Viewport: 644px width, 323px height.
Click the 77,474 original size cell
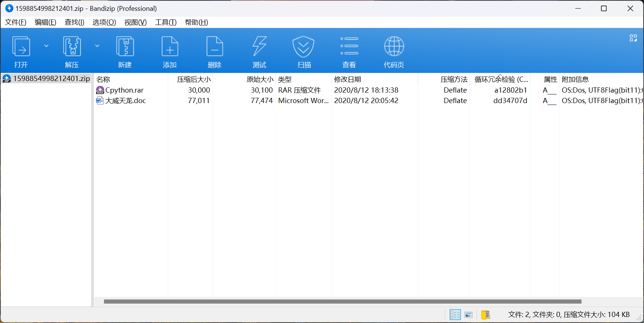(262, 100)
